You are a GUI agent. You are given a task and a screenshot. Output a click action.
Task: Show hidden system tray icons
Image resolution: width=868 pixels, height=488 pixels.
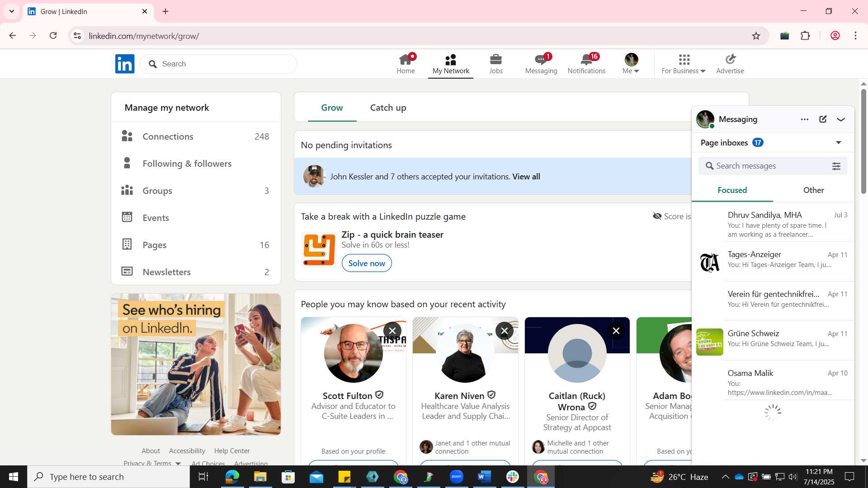(725, 477)
